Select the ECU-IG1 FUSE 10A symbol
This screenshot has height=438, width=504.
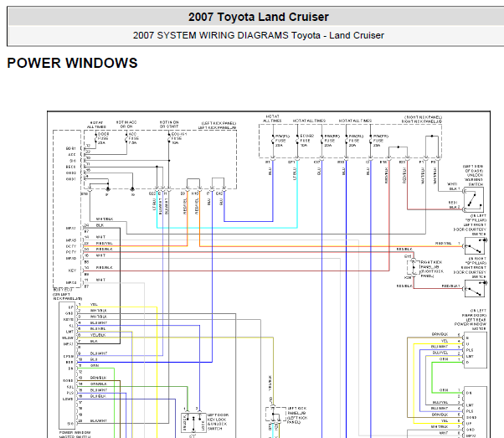tap(169, 138)
